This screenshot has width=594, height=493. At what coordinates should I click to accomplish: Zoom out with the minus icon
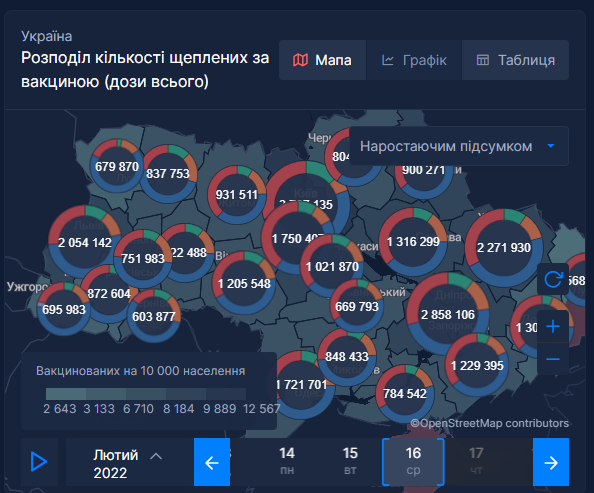[553, 359]
